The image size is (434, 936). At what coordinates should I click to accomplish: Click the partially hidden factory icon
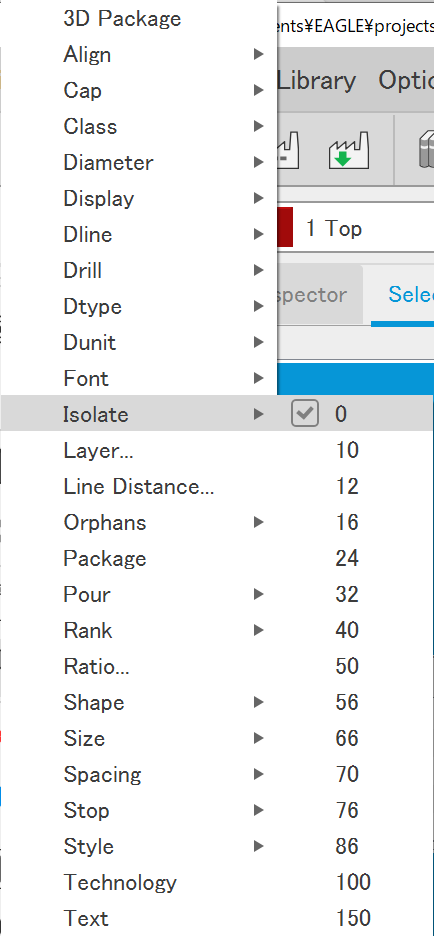(288, 150)
